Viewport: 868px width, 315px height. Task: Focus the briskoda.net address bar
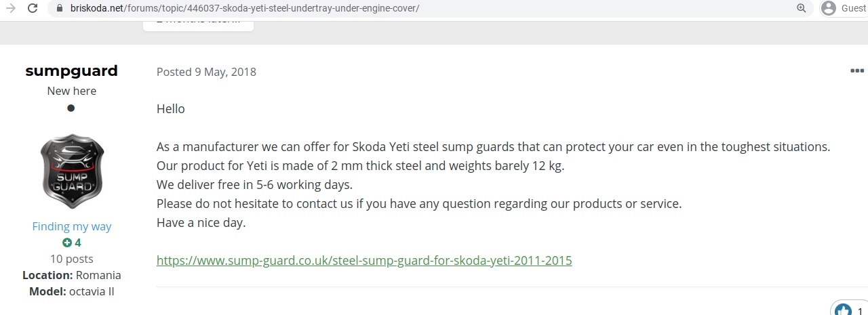pyautogui.click(x=427, y=8)
